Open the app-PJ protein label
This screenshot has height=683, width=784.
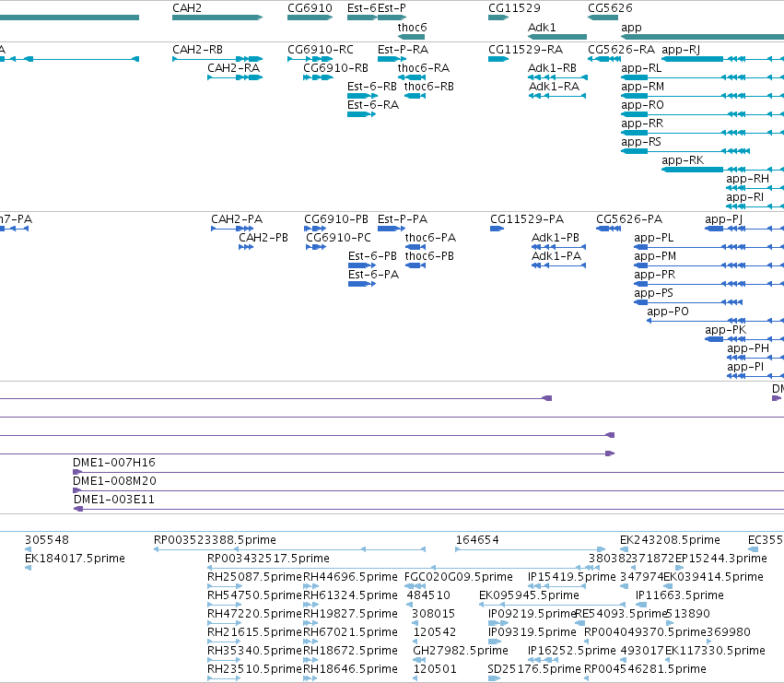(724, 219)
